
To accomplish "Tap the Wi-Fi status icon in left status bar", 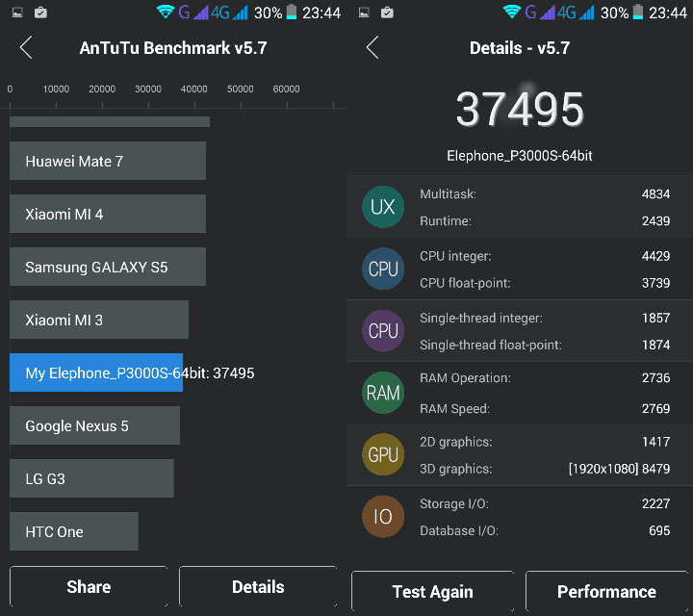I will pos(166,12).
